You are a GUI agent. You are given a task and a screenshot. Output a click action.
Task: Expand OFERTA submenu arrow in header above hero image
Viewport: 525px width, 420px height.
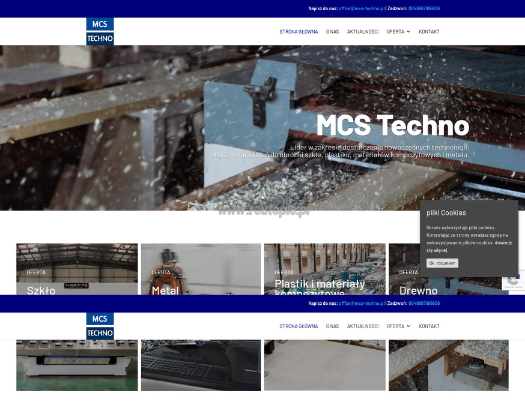(408, 32)
